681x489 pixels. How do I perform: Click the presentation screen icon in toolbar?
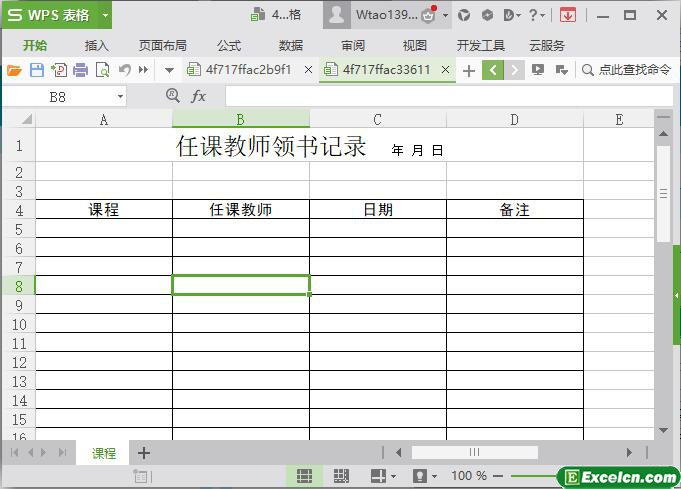coord(538,69)
